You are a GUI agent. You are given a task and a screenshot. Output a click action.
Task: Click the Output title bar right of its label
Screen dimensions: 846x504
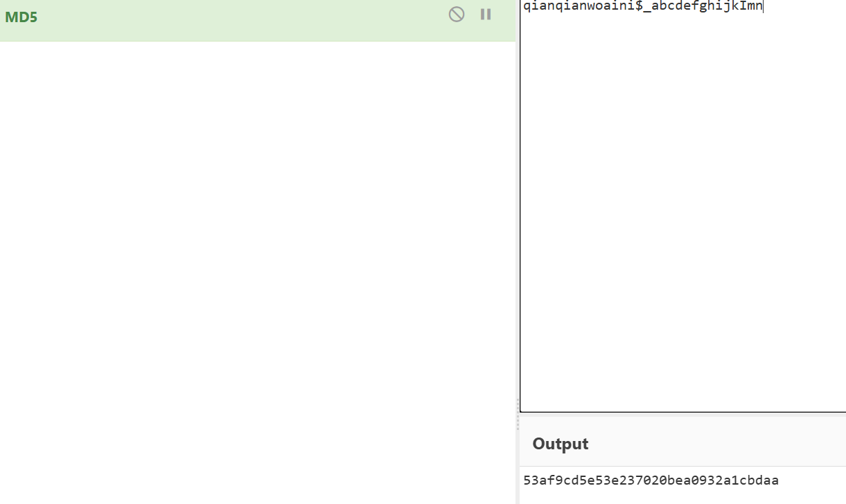pyautogui.click(x=714, y=444)
